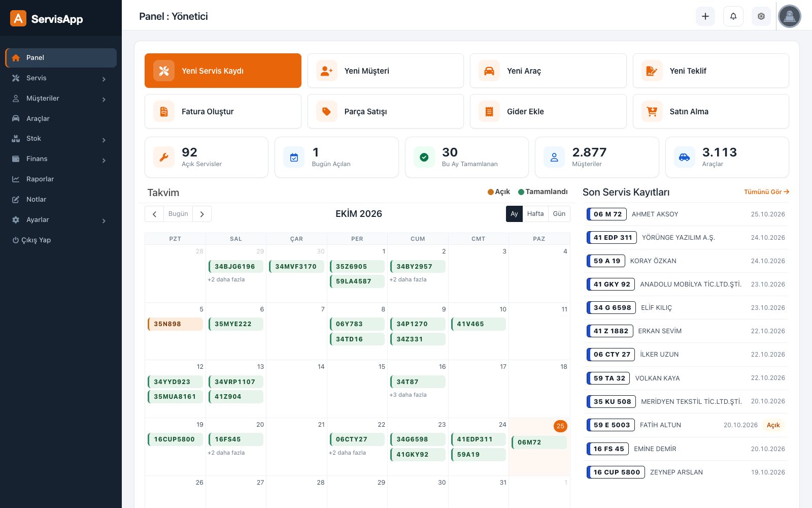The image size is (812, 508).
Task: Click Yeni Servis Kaydı button
Action: tap(223, 71)
